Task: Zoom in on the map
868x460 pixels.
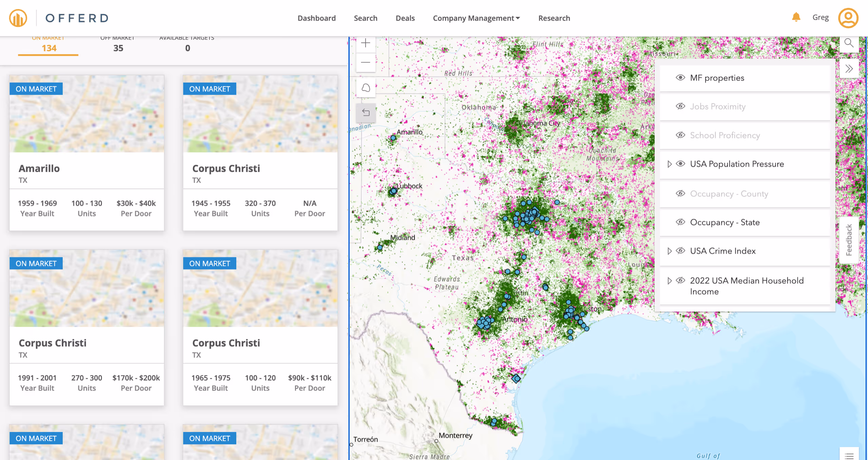Action: click(366, 43)
